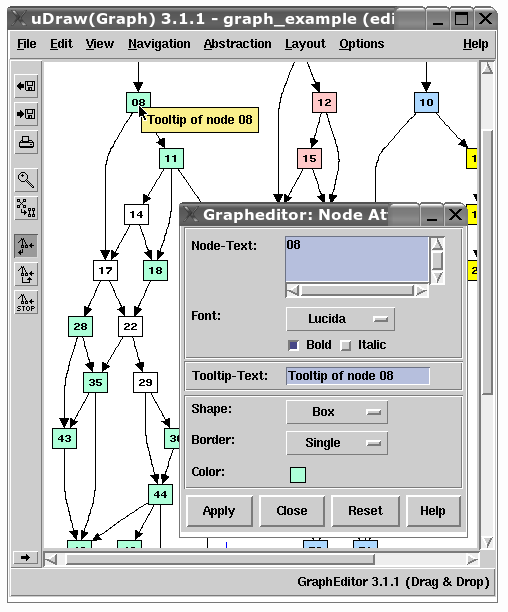Toggle the Bold checkbox
The height and width of the screenshot is (612, 508).
(x=293, y=345)
